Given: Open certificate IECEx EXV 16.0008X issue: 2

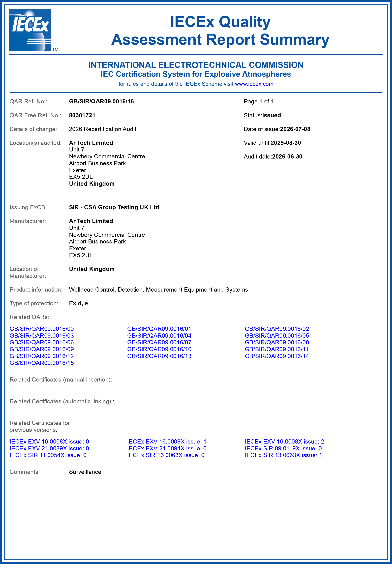Looking at the screenshot, I should point(284,442).
